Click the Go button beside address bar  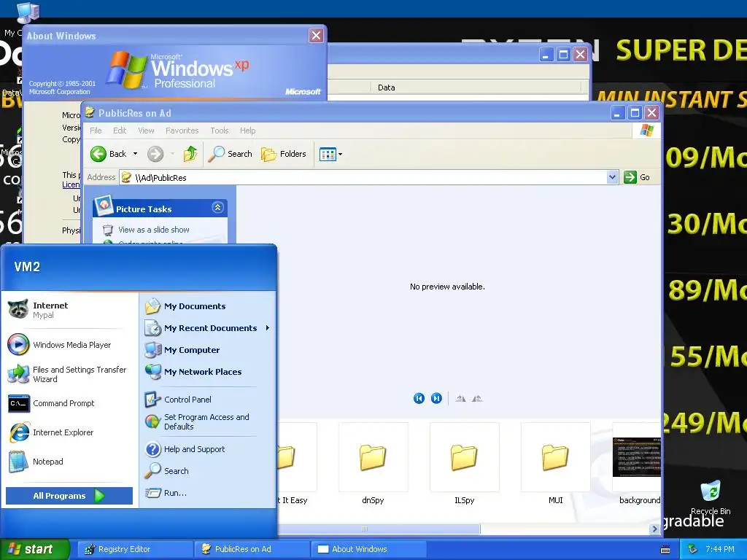pyautogui.click(x=637, y=177)
